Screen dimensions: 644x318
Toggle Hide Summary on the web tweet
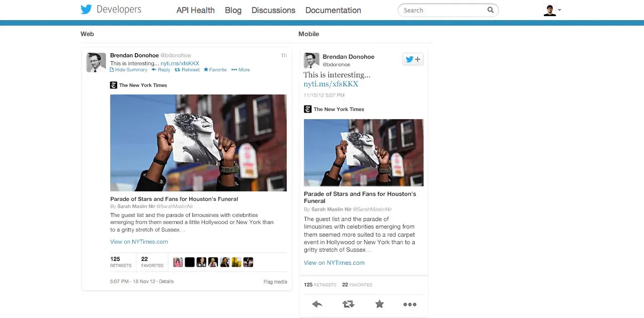[128, 69]
